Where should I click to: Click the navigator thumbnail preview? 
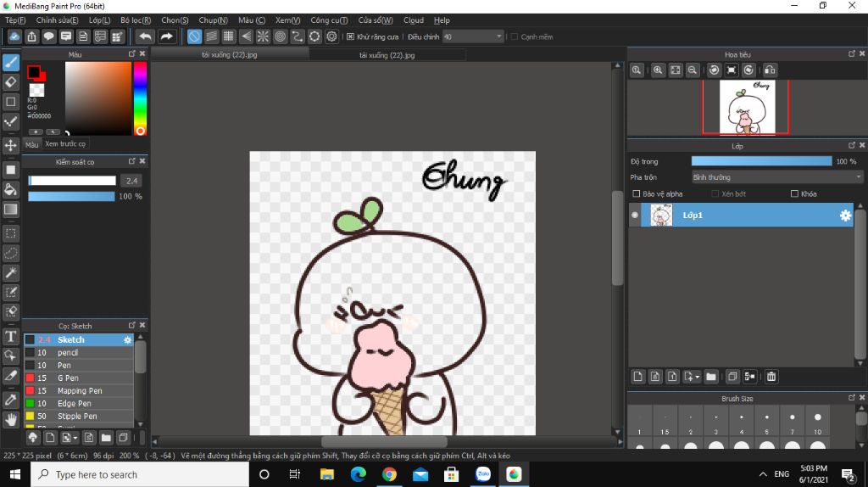(x=747, y=108)
